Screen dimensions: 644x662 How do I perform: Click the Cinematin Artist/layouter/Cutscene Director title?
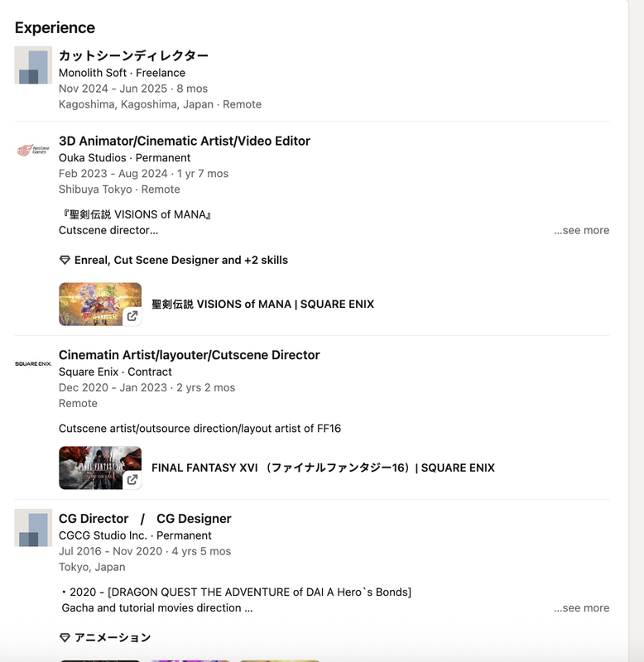pos(190,355)
